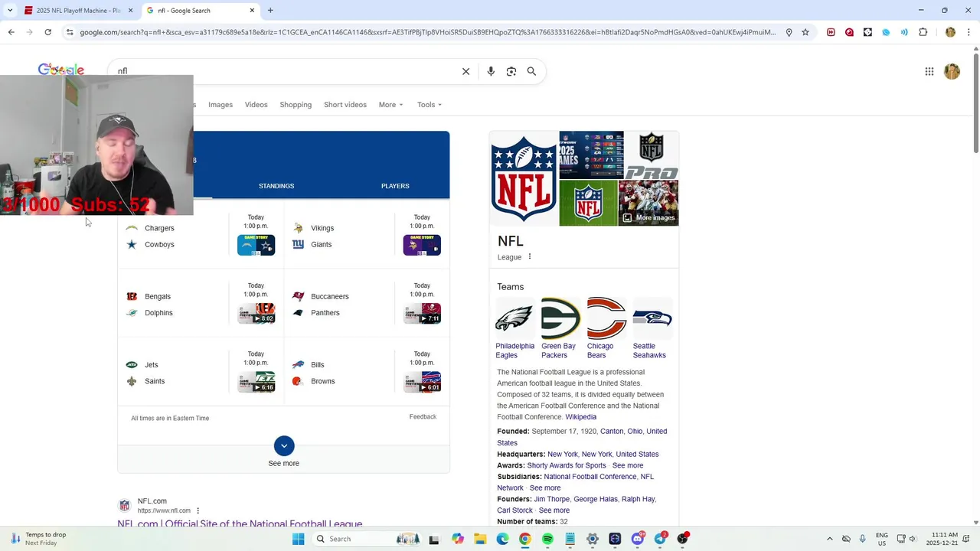
Task: Switch to Short videos search tab
Action: (x=345, y=105)
